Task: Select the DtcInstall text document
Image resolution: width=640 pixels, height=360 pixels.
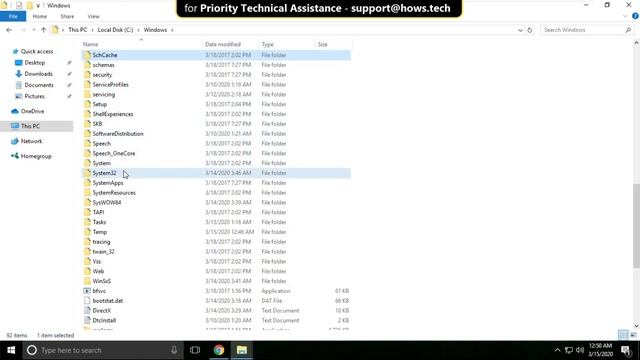Action: pyautogui.click(x=104, y=320)
